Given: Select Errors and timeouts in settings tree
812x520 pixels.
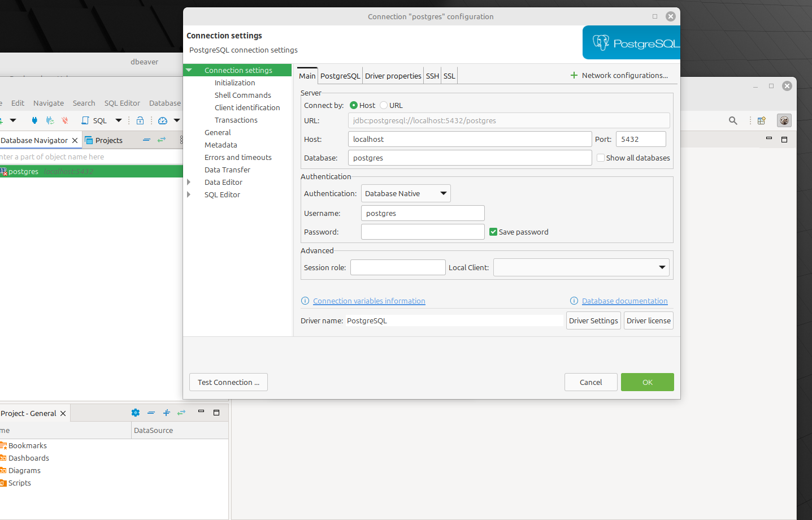Looking at the screenshot, I should 238,157.
